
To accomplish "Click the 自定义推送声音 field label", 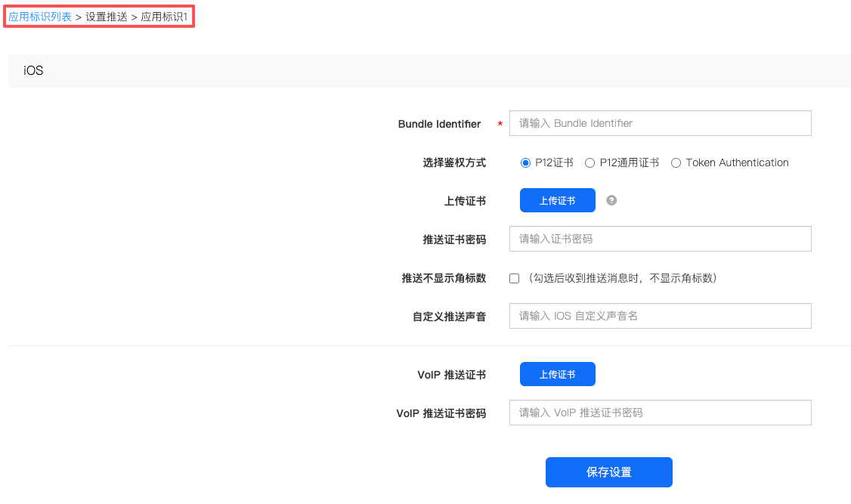I will click(x=449, y=317).
